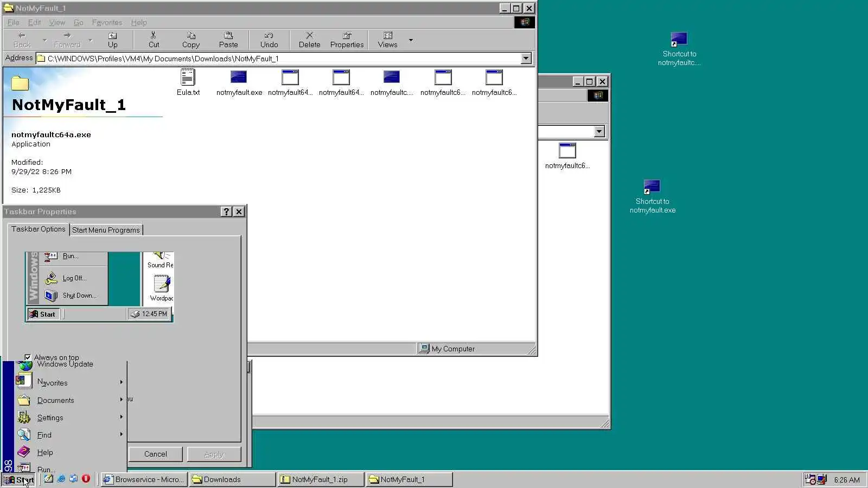The width and height of the screenshot is (868, 488).
Task: Select desktop icon 'Shortcut to notmyfault.exe'
Action: (x=653, y=196)
